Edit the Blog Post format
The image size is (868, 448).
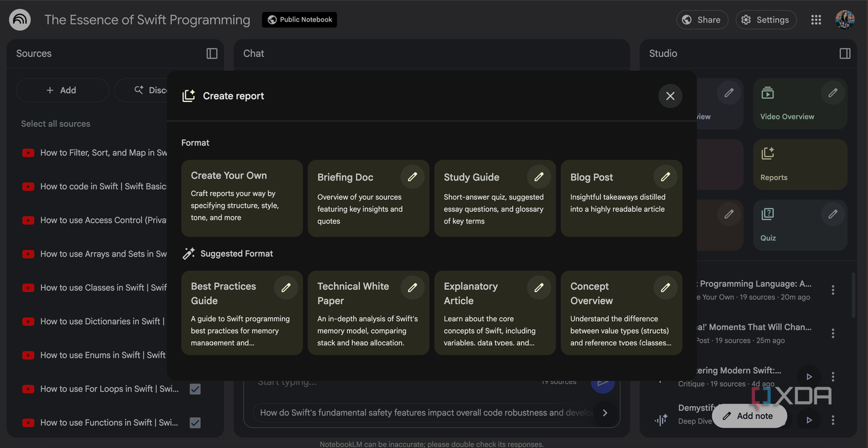pos(665,177)
